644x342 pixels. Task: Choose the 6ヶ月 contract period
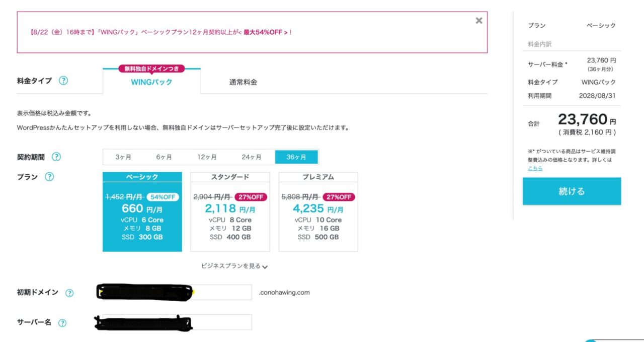[164, 157]
